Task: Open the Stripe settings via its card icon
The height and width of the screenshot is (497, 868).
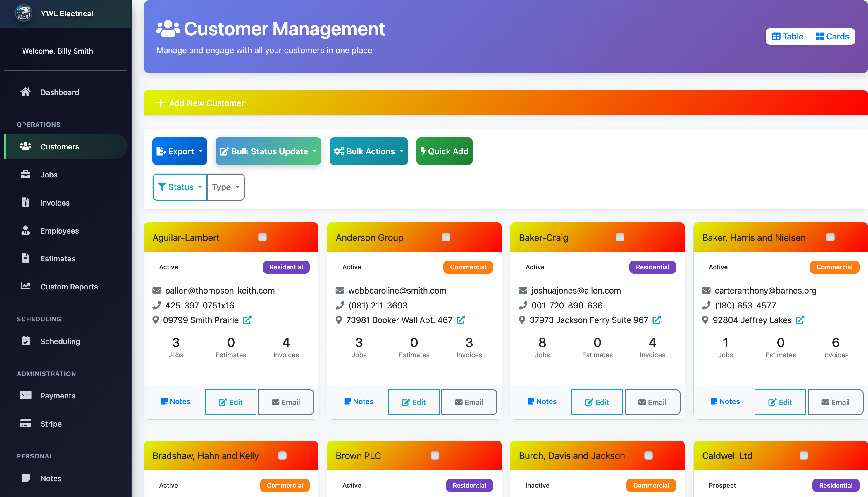Action: tap(26, 424)
